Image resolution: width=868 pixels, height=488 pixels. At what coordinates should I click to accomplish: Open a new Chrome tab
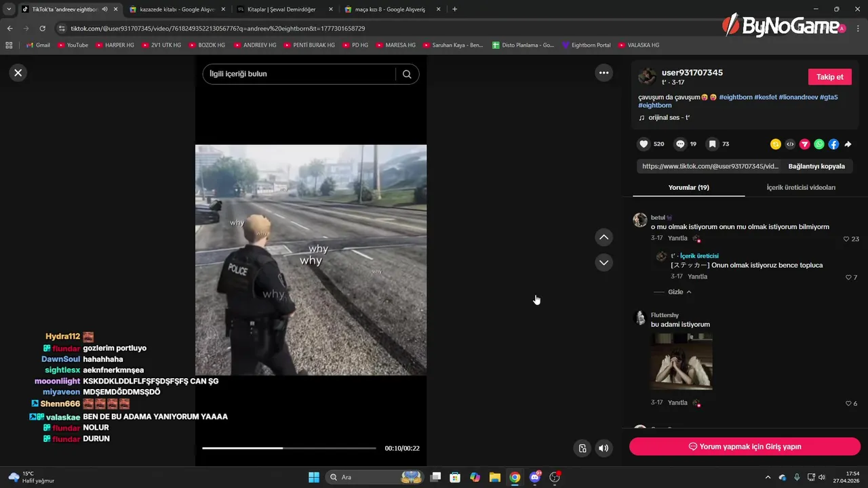pos(454,9)
